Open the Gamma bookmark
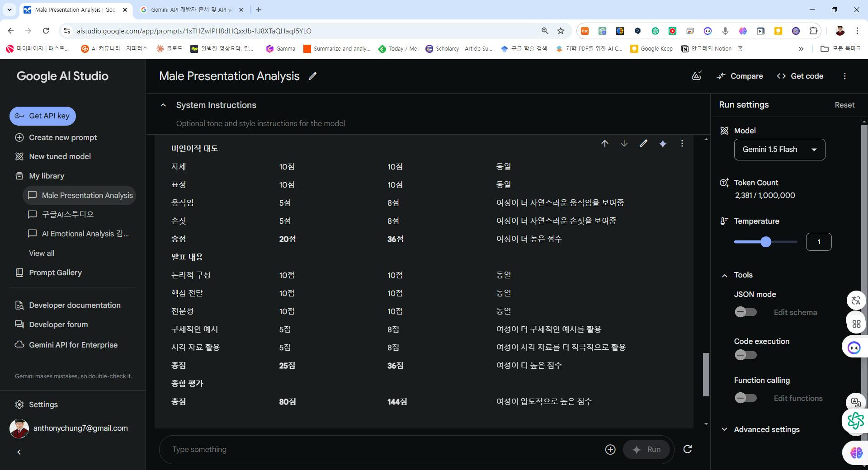This screenshot has width=868, height=470. click(x=281, y=49)
